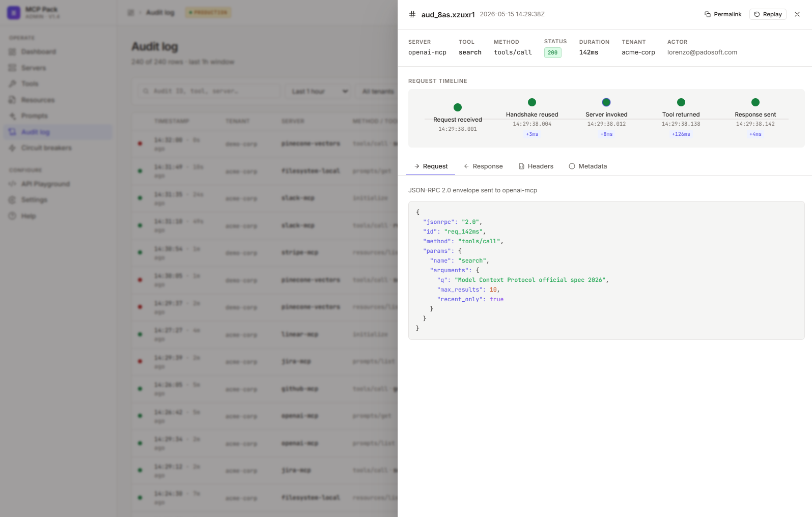This screenshot has height=517, width=812.
Task: Show the Metadata tab
Action: pos(588,166)
